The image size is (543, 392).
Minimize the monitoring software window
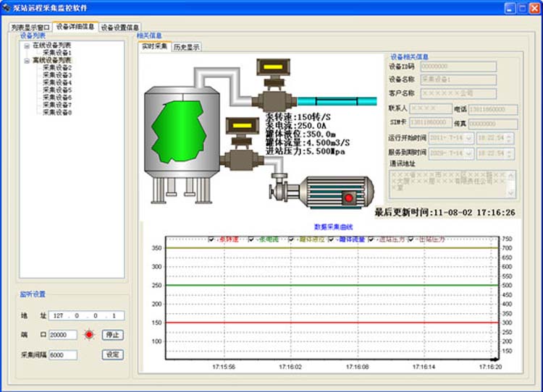point(510,8)
